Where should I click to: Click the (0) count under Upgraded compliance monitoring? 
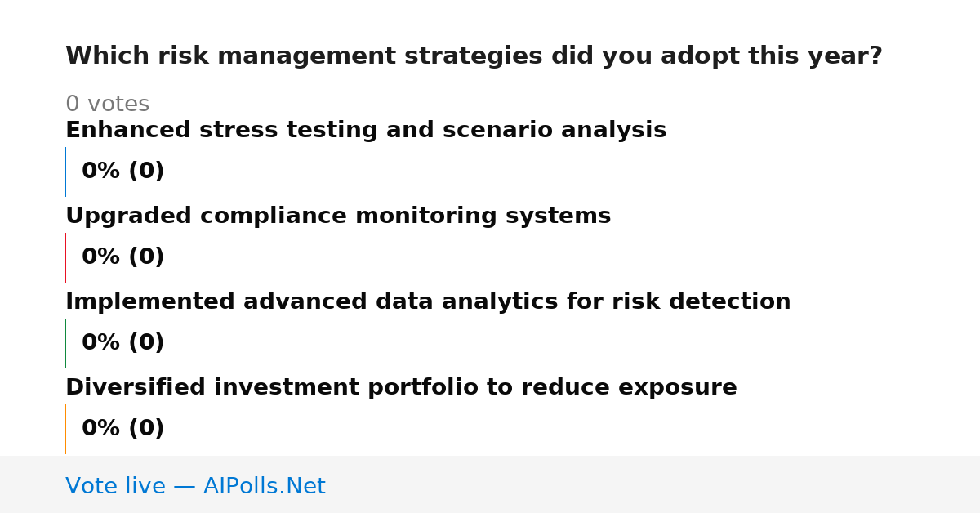(x=146, y=257)
